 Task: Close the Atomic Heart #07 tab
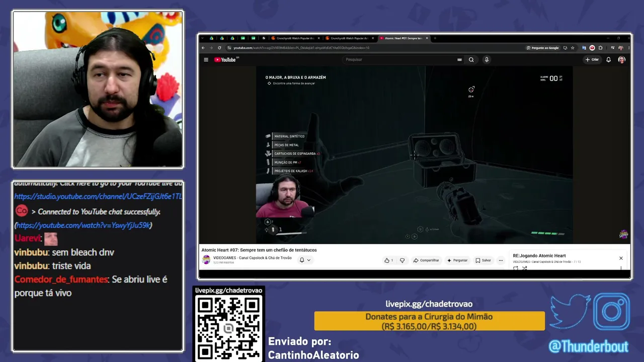coord(427,38)
